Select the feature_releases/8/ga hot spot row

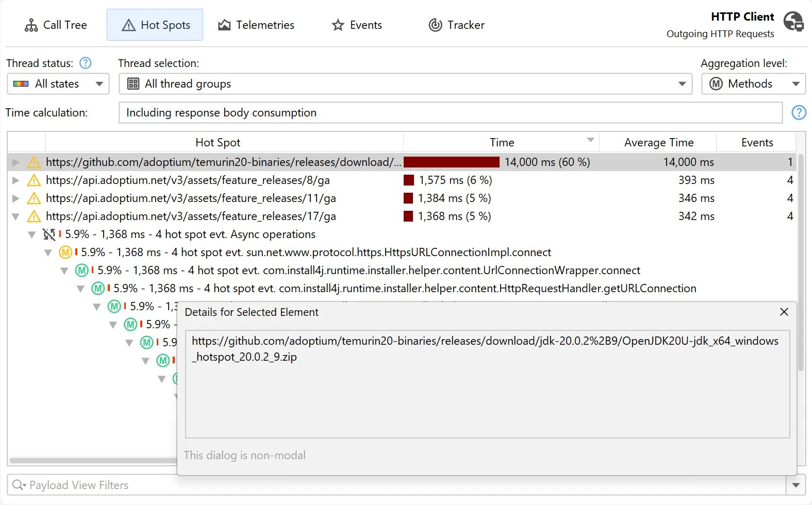click(402, 180)
